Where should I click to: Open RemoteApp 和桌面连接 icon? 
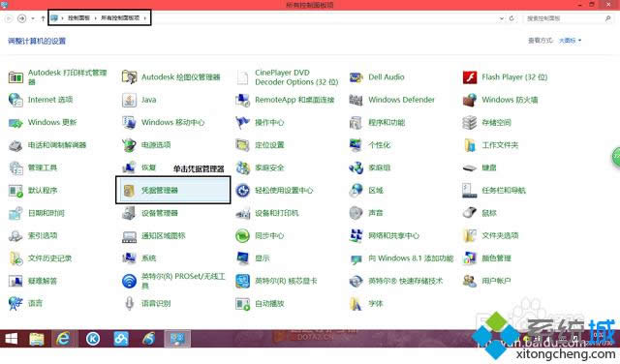[x=242, y=100]
